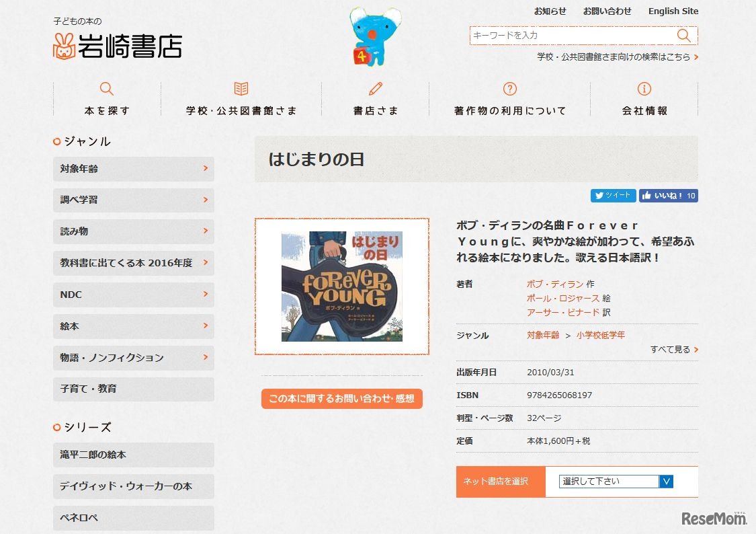Expand the 絵本 sidebar category
The height and width of the screenshot is (534, 756).
point(133,326)
